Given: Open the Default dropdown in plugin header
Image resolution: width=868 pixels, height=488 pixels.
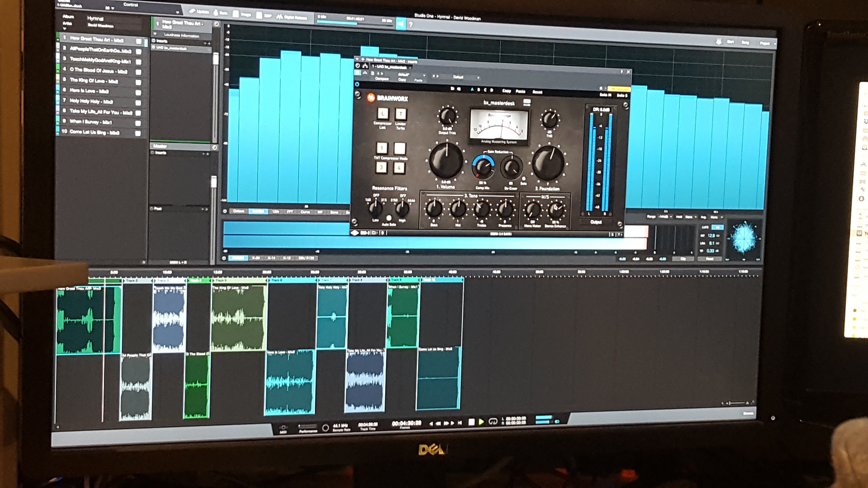Looking at the screenshot, I should [478, 77].
